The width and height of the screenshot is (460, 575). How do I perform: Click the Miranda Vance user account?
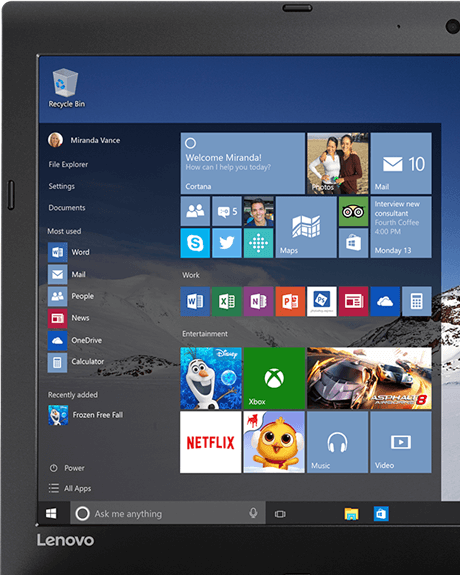point(84,140)
